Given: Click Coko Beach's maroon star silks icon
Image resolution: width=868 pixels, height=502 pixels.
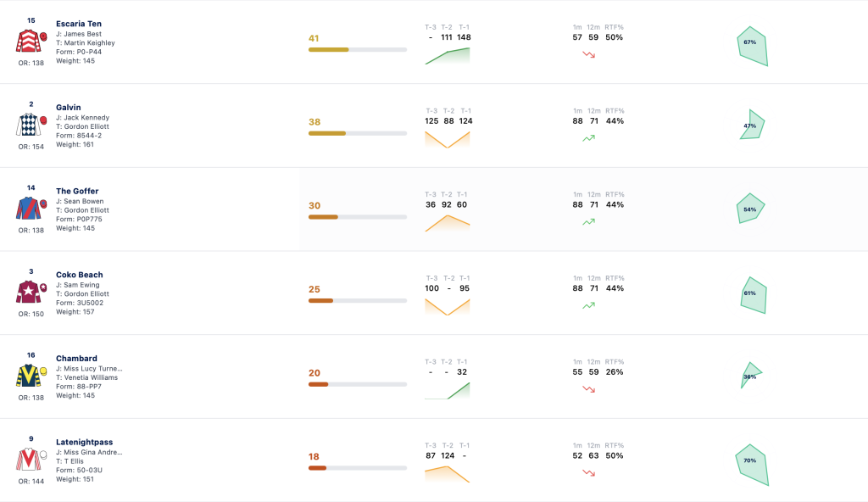Looking at the screenshot, I should [28, 292].
